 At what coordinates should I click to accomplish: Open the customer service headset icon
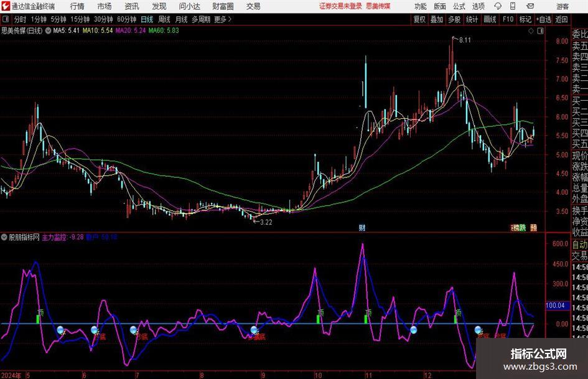pos(498,6)
